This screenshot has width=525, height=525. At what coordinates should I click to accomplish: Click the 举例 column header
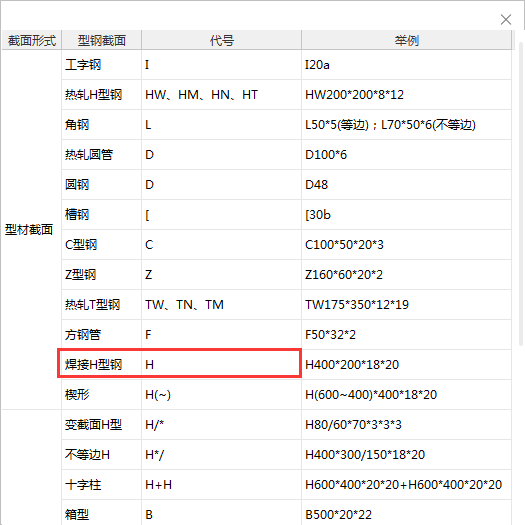point(406,40)
